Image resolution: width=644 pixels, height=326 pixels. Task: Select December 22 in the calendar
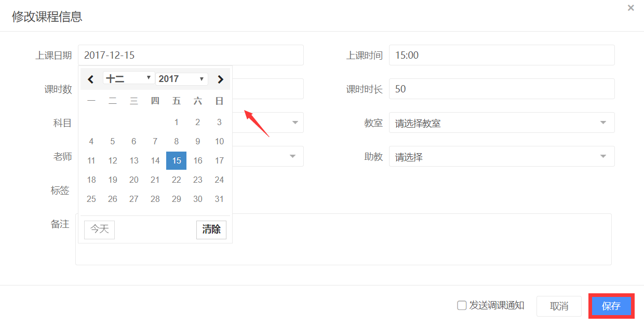tap(177, 180)
